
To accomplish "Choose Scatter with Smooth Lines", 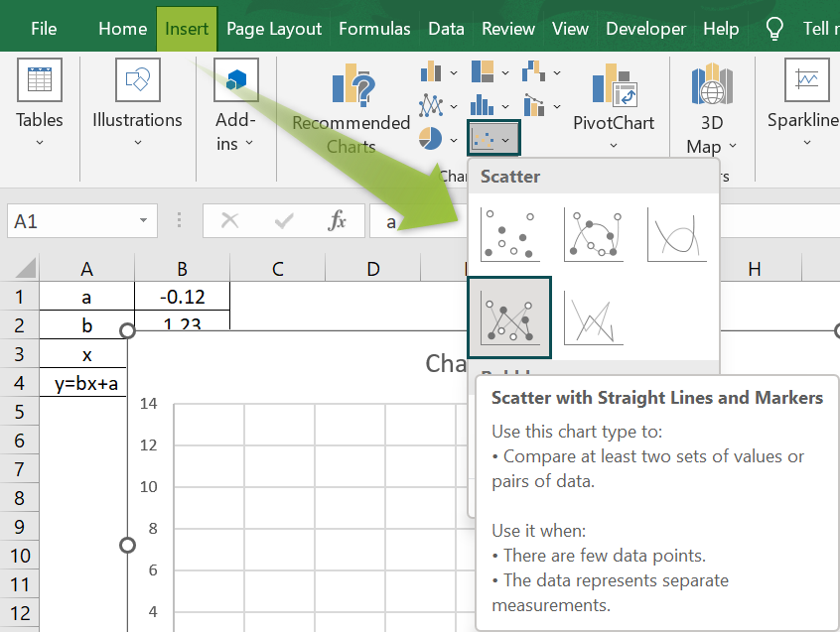I will pos(676,234).
